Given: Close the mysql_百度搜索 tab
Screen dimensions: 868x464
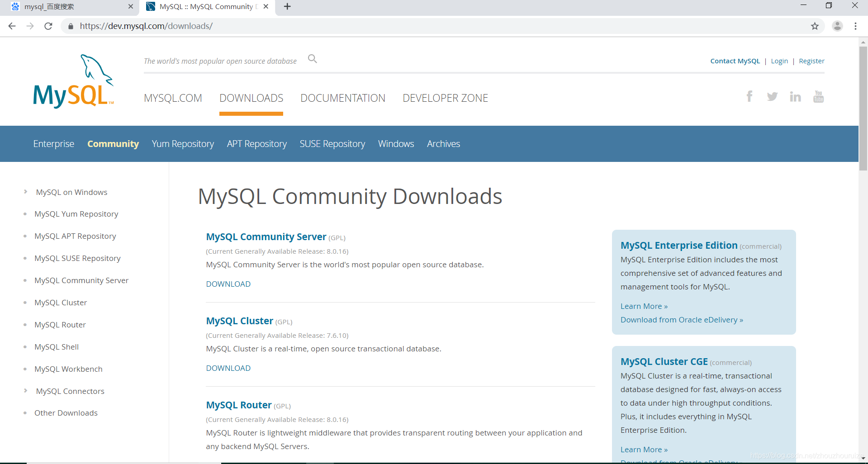Looking at the screenshot, I should click(x=131, y=6).
